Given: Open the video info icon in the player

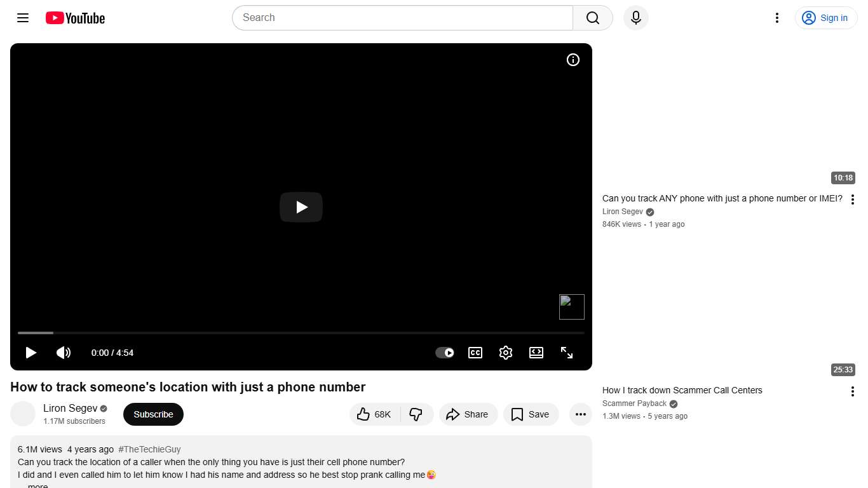Looking at the screenshot, I should [573, 60].
